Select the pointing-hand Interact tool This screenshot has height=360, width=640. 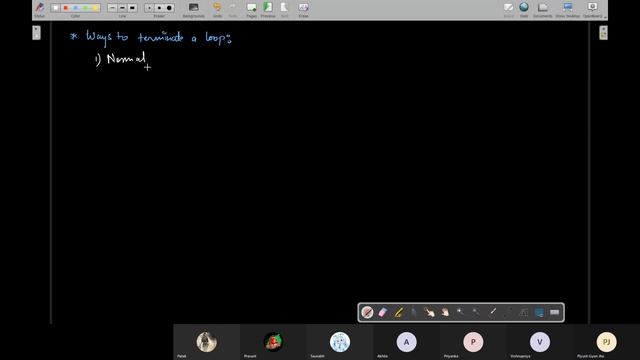click(429, 313)
